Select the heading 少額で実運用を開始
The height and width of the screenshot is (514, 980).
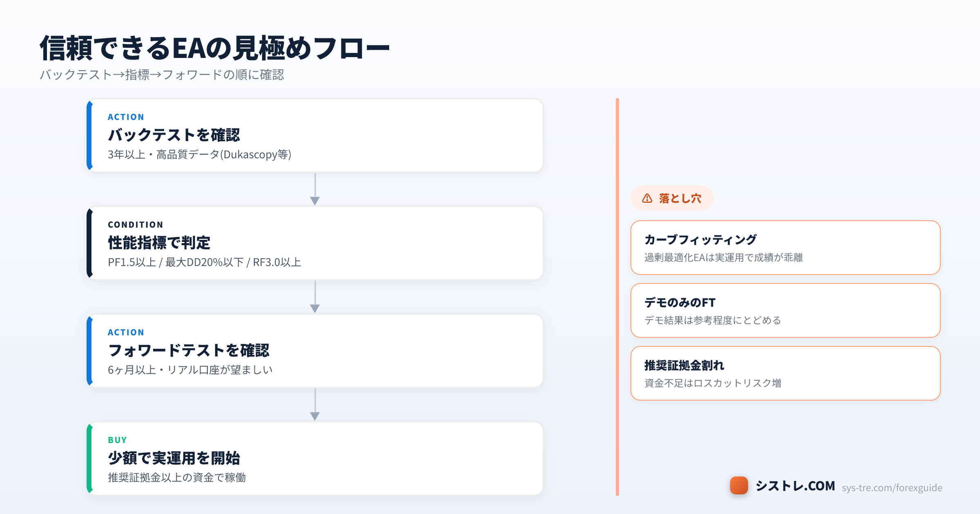174,458
